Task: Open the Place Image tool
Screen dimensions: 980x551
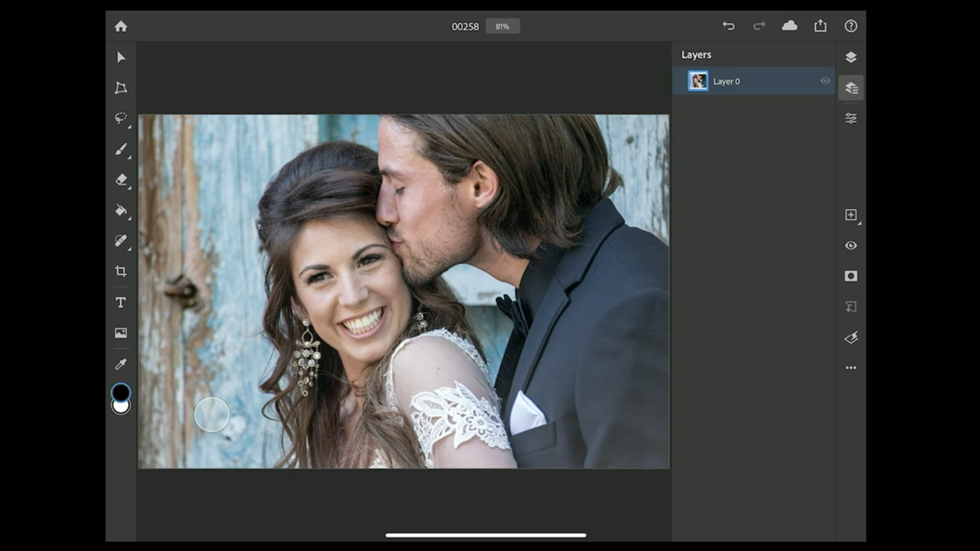Action: 121,333
